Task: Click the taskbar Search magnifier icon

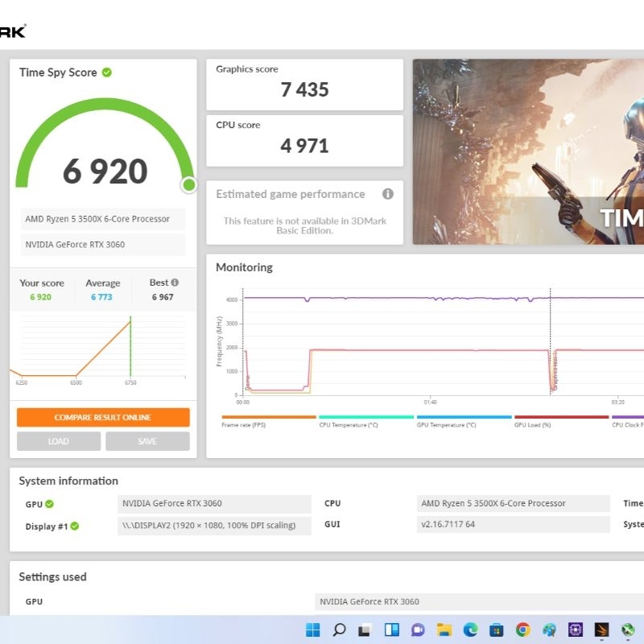Action: (x=339, y=629)
